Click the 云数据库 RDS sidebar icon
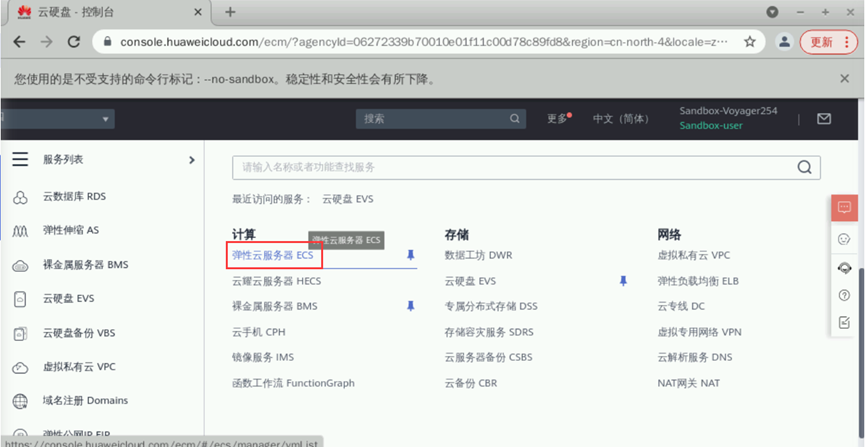Image resolution: width=865 pixels, height=447 pixels. coord(20,196)
